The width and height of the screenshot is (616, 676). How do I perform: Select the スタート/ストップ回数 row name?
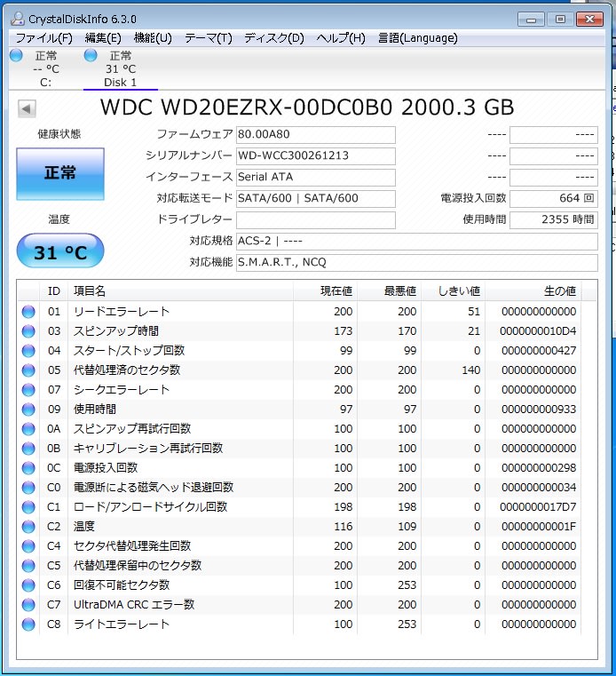[129, 351]
